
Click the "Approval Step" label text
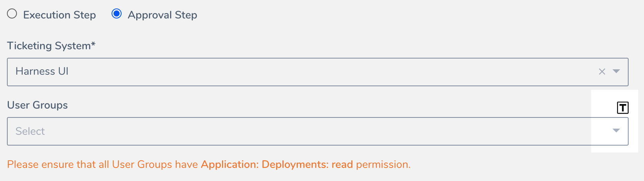click(x=162, y=15)
